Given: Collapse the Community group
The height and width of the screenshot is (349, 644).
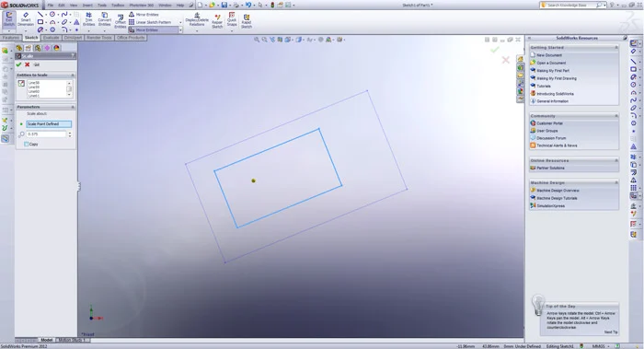Looking at the screenshot, I should [615, 116].
